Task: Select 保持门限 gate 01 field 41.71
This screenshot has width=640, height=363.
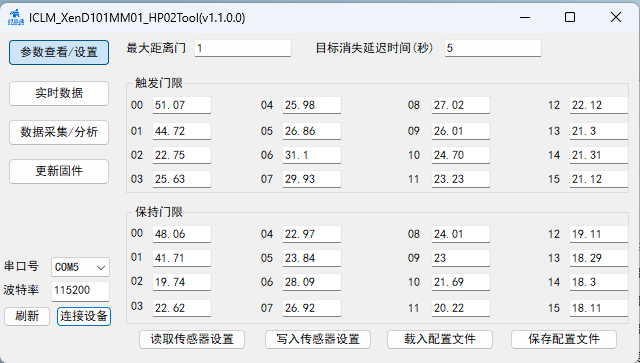Action: [182, 258]
